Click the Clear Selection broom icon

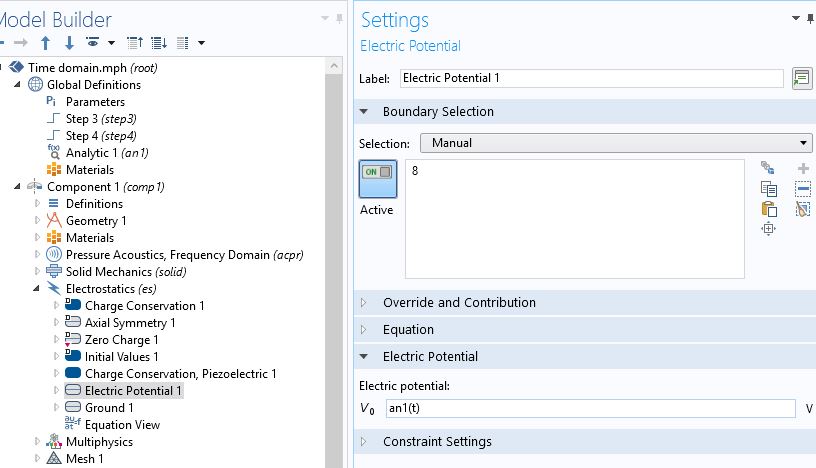pyautogui.click(x=803, y=209)
